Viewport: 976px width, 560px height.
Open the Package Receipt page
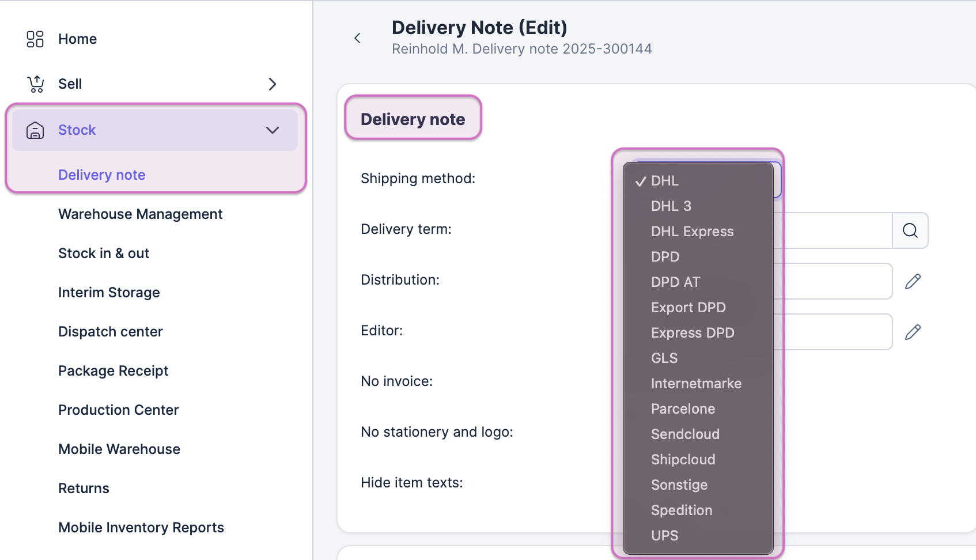tap(113, 371)
